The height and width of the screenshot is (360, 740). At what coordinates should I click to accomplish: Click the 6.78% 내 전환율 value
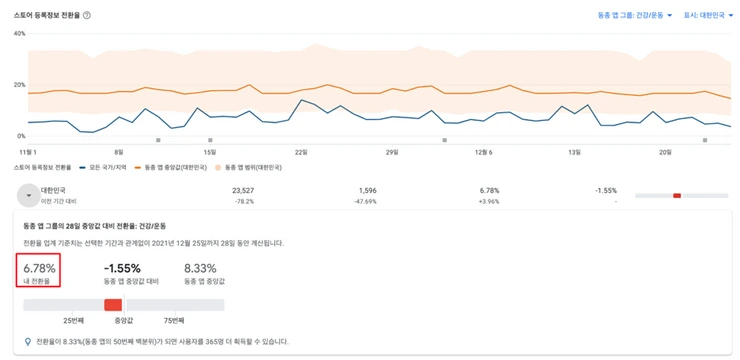pos(39,269)
